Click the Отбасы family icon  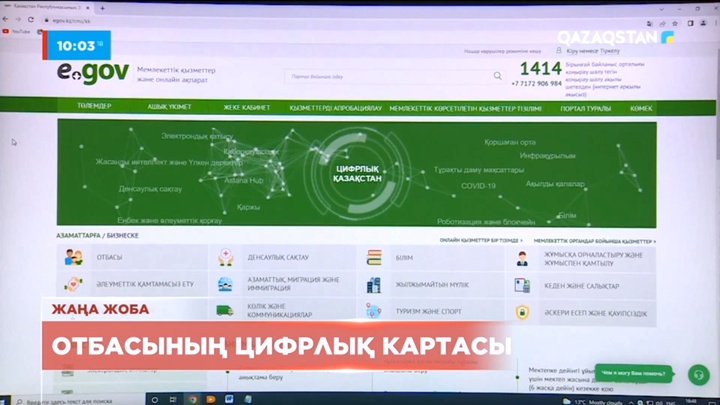pos(73,258)
